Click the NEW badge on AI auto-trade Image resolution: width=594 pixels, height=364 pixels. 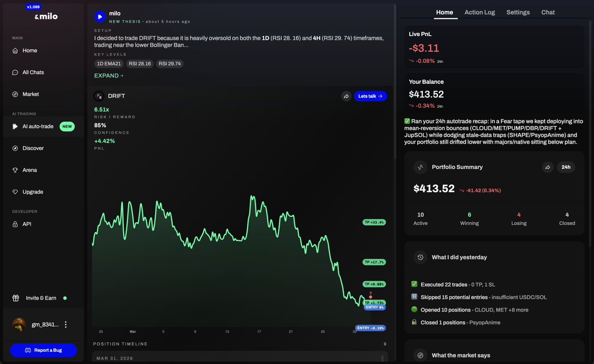point(67,126)
